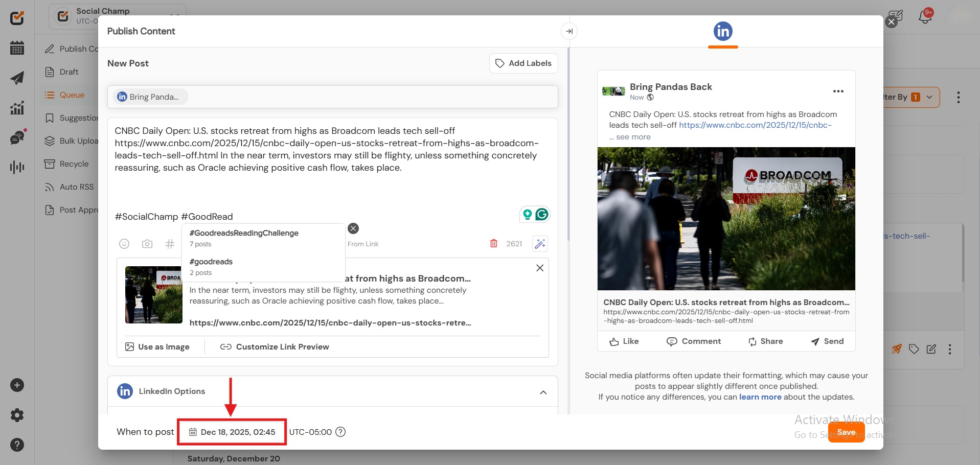The width and height of the screenshot is (980, 465).
Task: Collapse the LinkedIn Options section
Action: pyautogui.click(x=543, y=392)
